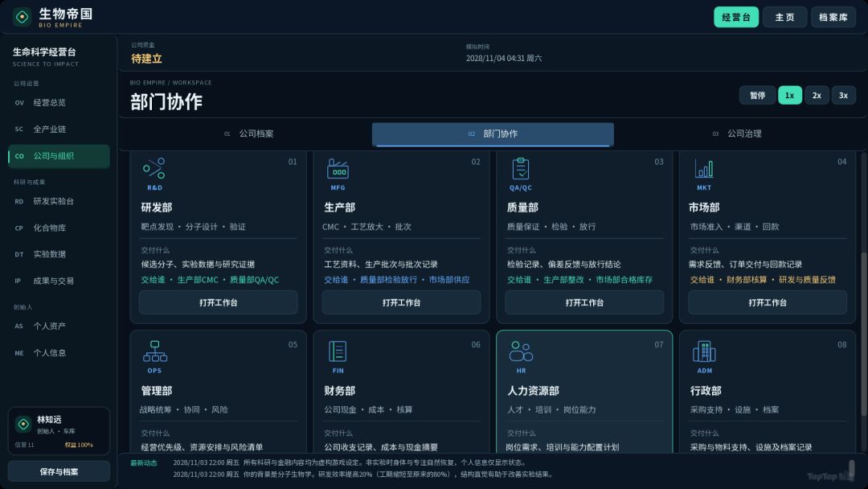Click 质量部检验放行 link in 生产部 card
868x489 pixels.
[389, 280]
